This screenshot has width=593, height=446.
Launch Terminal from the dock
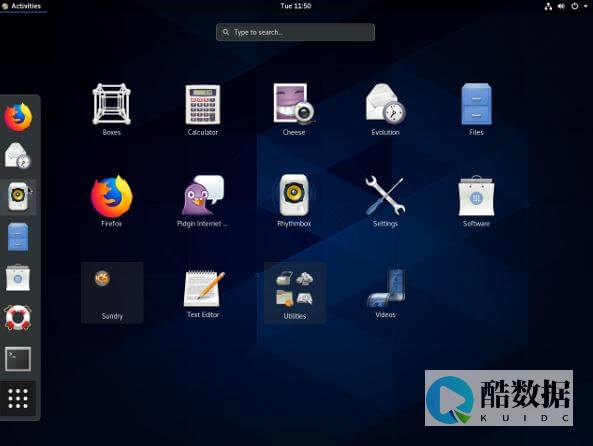click(18, 359)
